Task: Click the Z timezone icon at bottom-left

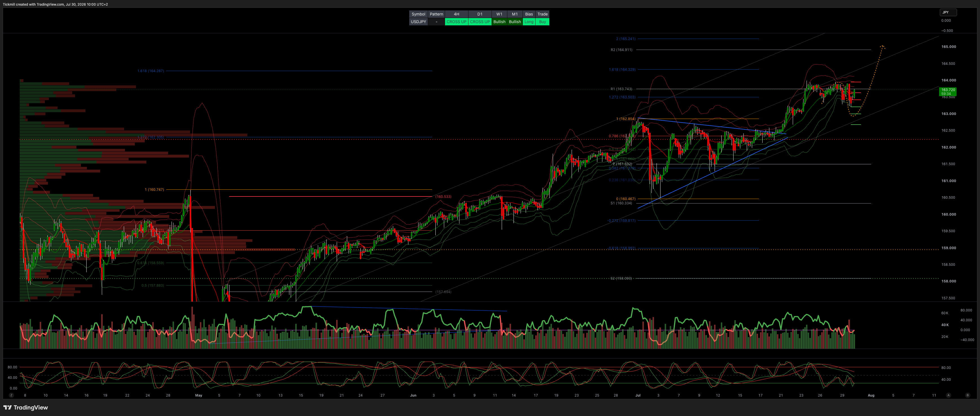Action: pyautogui.click(x=11, y=395)
